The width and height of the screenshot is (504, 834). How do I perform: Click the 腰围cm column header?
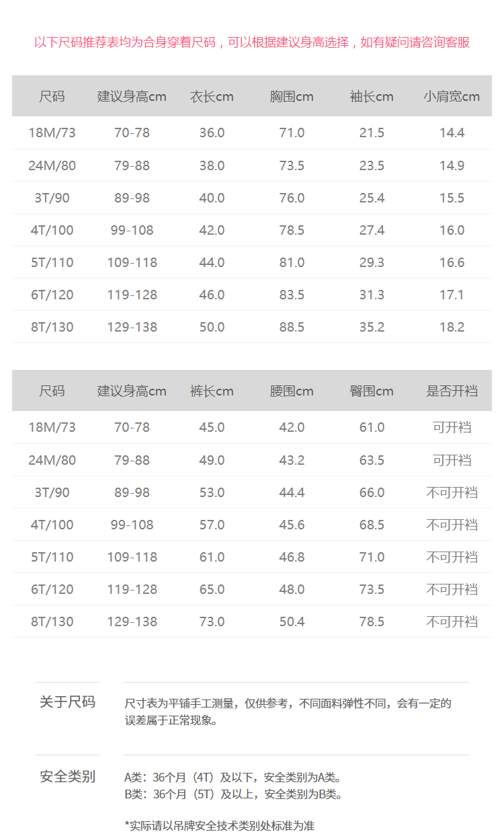click(x=292, y=391)
